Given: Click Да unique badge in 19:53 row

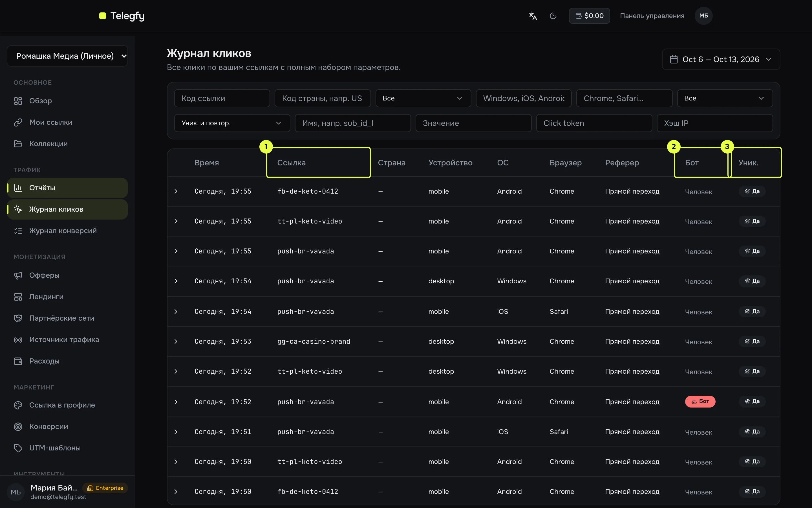Looking at the screenshot, I should point(752,342).
